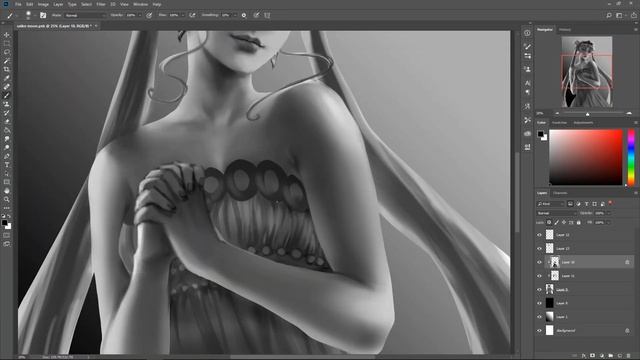Open Paragraph panel icon in side dock

point(527,93)
